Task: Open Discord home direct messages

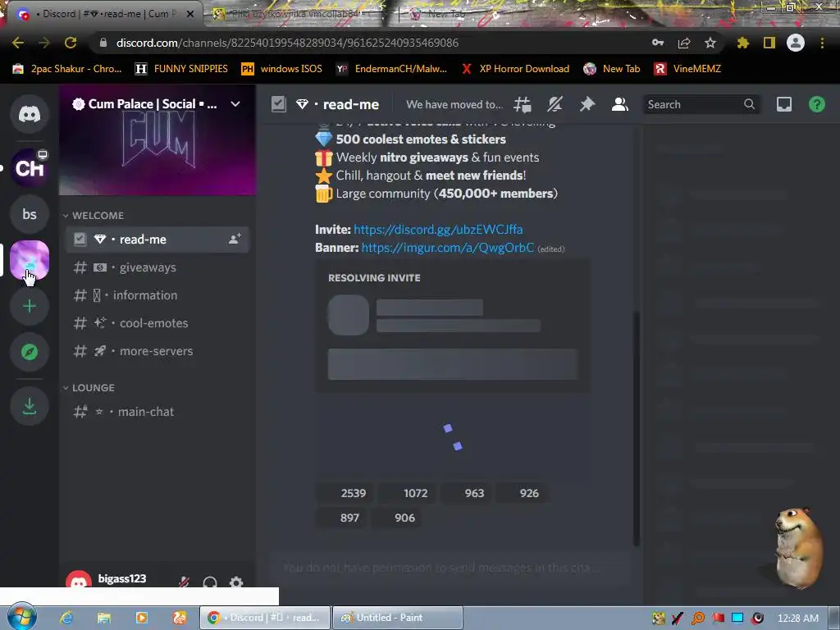Action: click(30, 114)
